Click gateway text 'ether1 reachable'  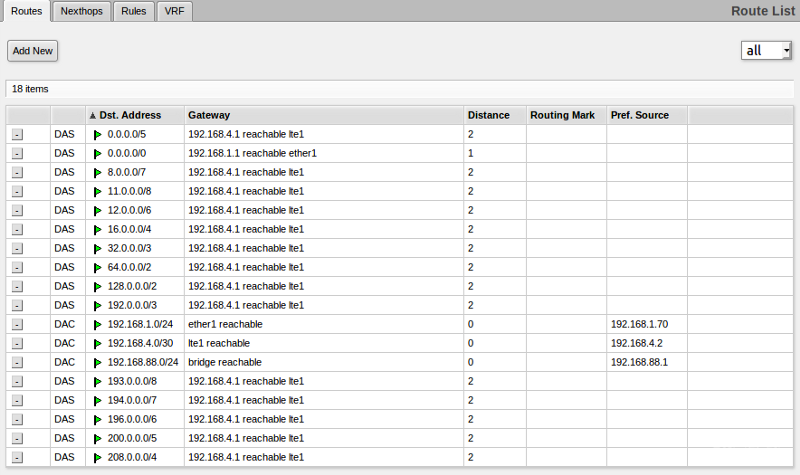point(225,324)
